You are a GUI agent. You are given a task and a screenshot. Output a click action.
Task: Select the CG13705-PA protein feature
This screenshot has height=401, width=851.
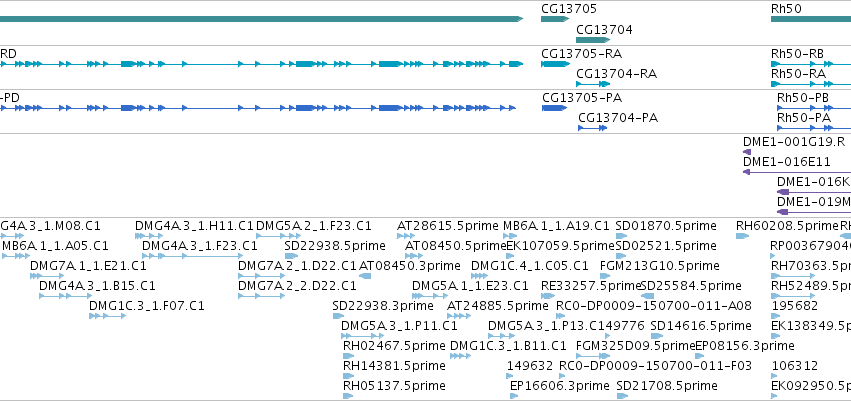(x=554, y=108)
